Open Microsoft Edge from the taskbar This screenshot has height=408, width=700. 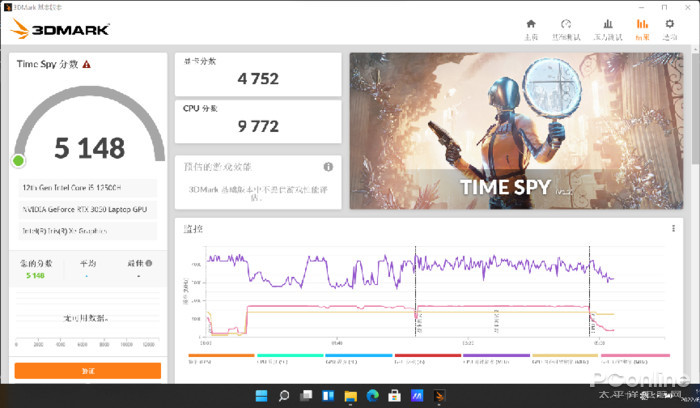tap(372, 395)
